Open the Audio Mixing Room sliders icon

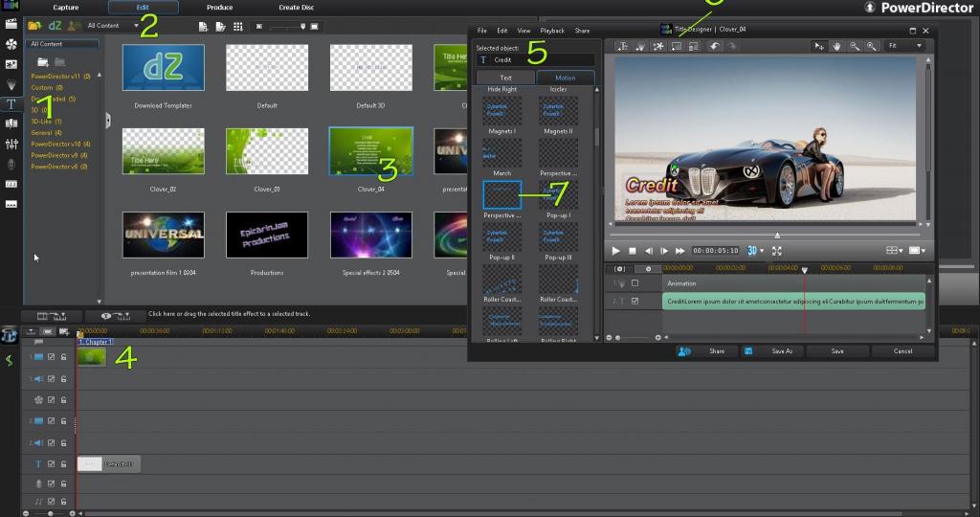click(x=11, y=144)
